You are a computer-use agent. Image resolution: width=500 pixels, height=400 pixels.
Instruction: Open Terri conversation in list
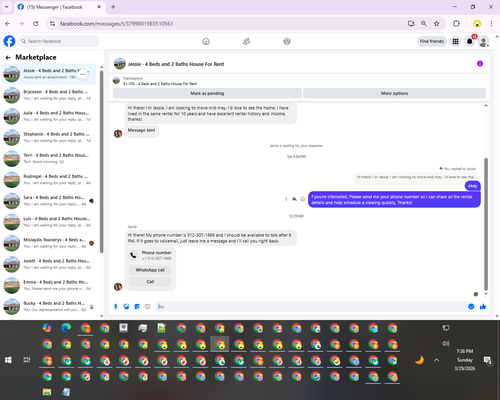pos(49,159)
